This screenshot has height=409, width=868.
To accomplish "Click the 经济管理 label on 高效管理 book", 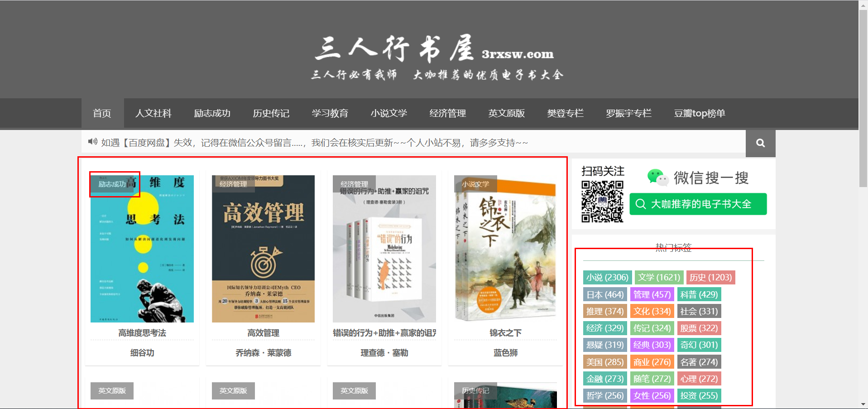I will [x=233, y=184].
